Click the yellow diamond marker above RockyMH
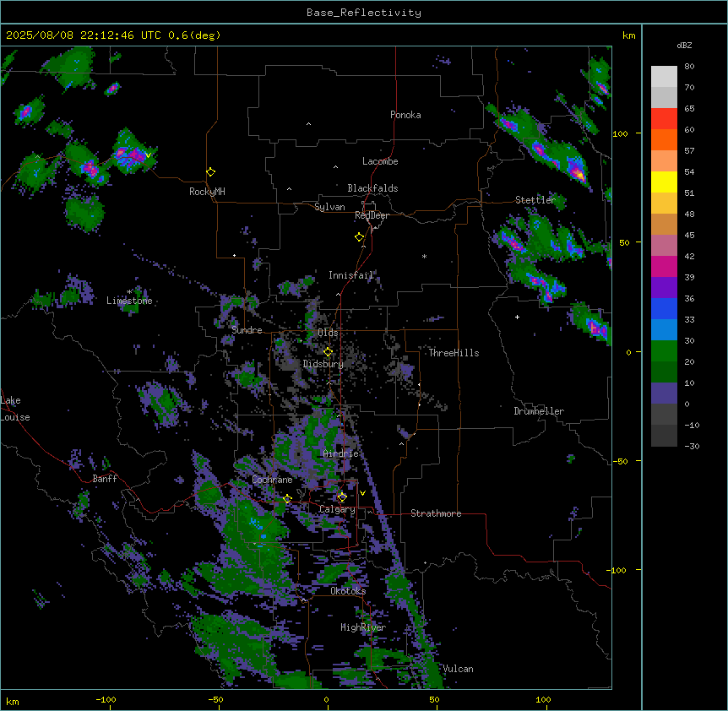 [x=210, y=172]
